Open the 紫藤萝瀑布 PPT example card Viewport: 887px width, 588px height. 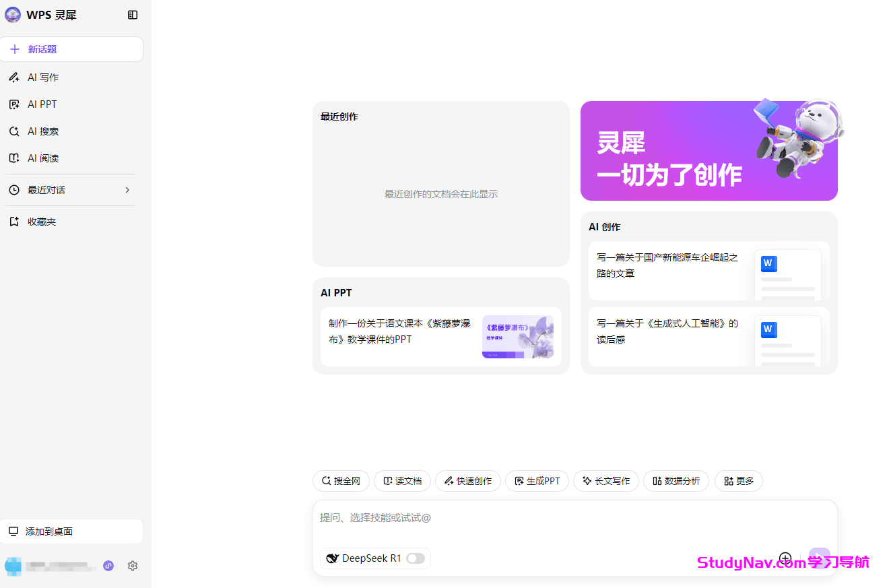pos(440,337)
